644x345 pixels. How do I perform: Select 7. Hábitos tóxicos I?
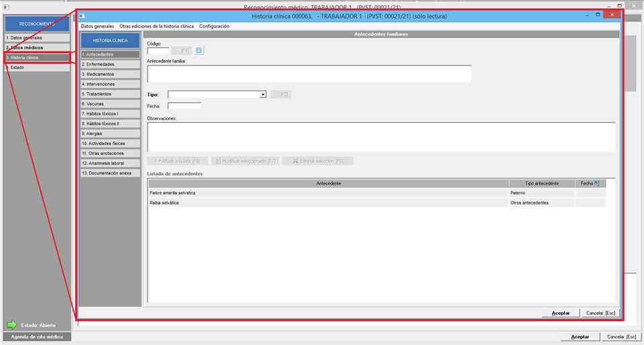[110, 113]
